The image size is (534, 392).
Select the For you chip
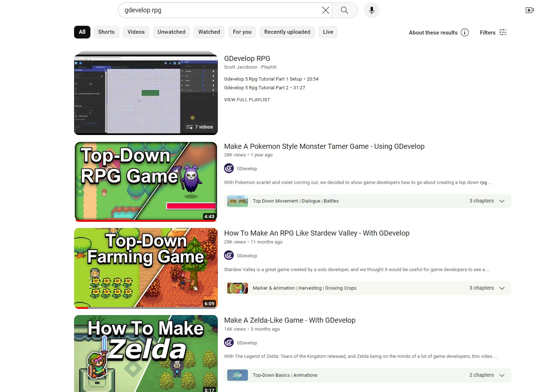point(242,32)
